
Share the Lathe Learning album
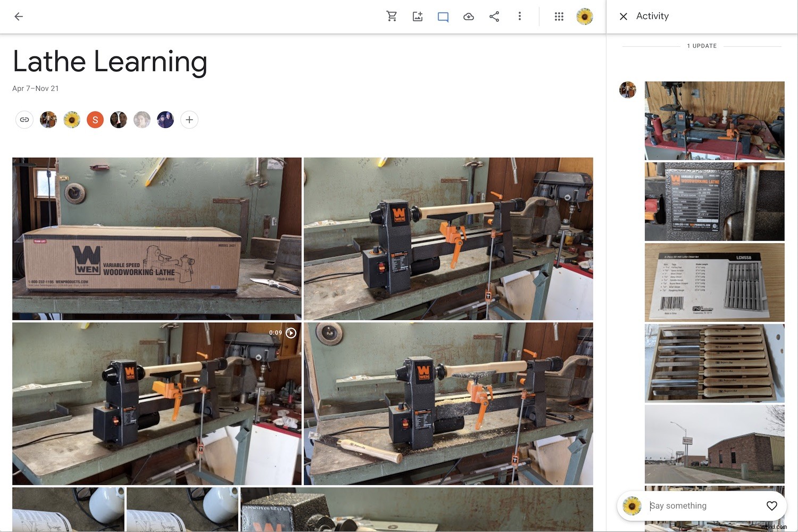[x=494, y=16]
